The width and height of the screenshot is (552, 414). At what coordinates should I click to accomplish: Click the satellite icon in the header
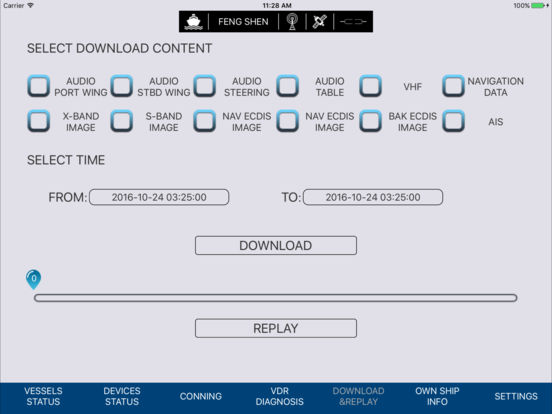[320, 21]
